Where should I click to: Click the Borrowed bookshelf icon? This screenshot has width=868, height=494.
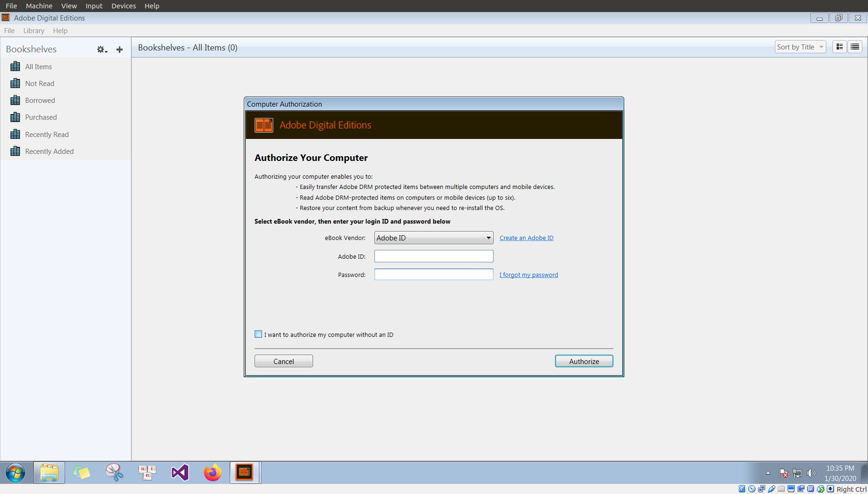pos(15,100)
